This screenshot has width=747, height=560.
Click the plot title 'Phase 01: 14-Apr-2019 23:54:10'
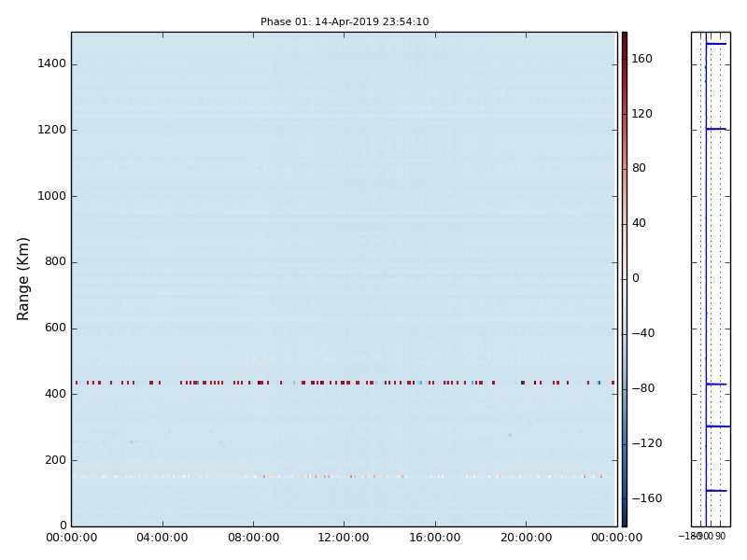point(345,21)
